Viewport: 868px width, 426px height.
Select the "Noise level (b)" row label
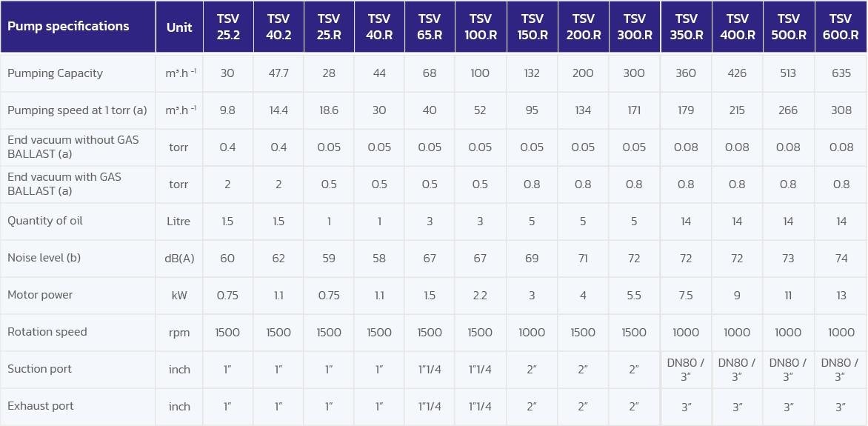[44, 258]
